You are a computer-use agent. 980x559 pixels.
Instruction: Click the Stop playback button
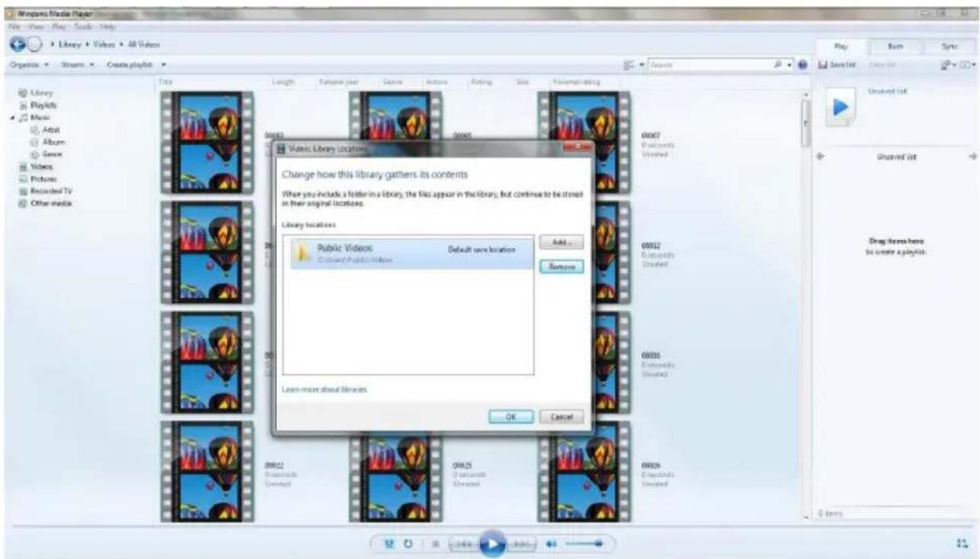[x=435, y=544]
